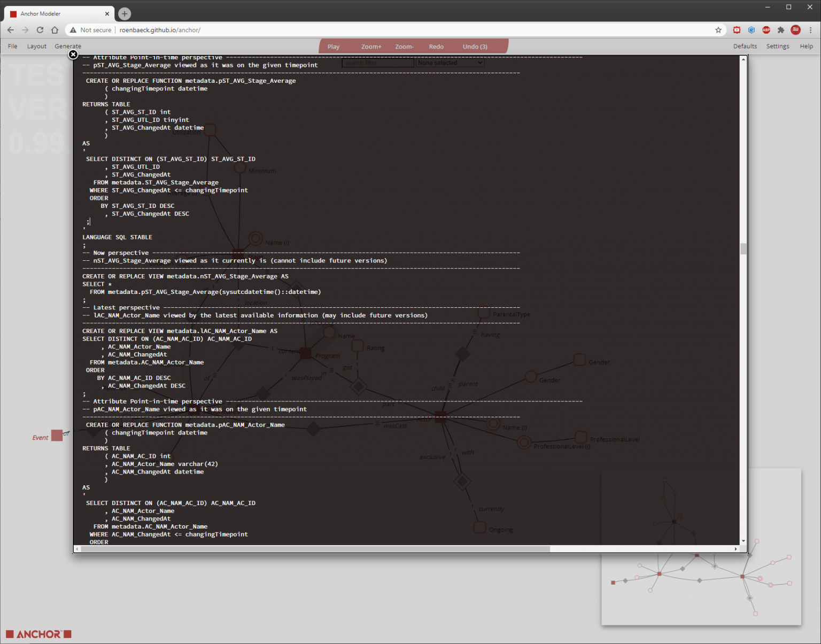Click the Zoom+ button
The image size is (821, 644).
coord(371,46)
